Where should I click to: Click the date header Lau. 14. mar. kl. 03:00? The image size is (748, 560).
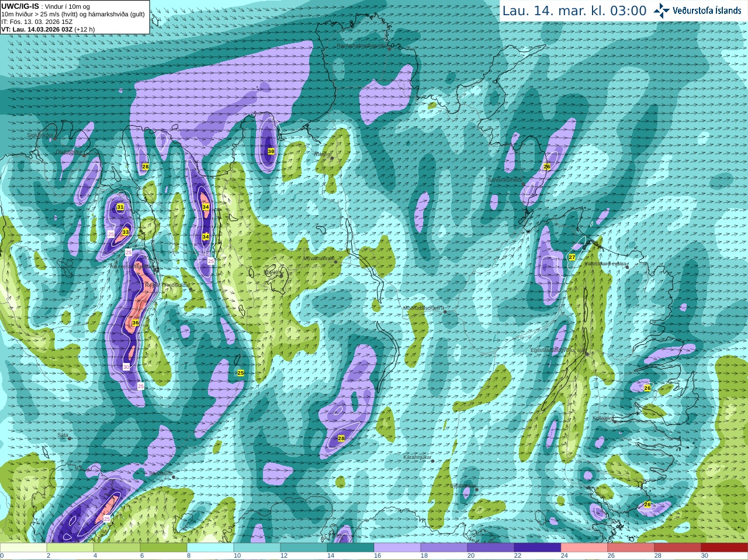point(574,11)
